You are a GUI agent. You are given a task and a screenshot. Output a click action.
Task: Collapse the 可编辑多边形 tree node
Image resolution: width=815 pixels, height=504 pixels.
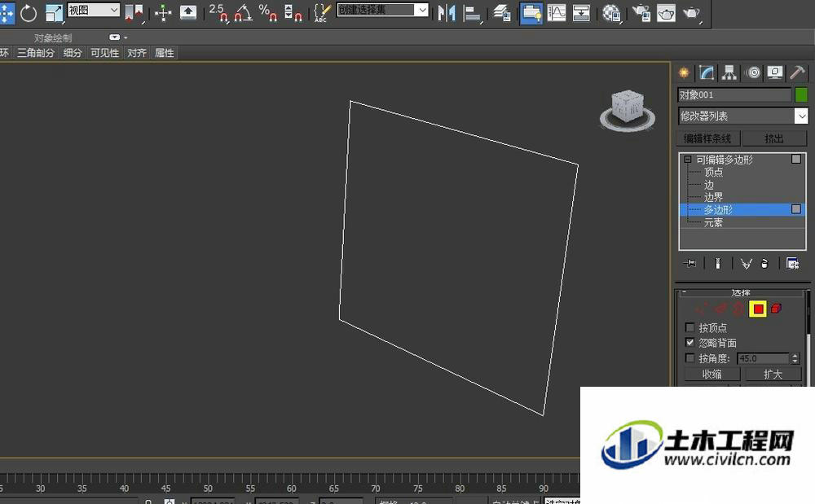tap(688, 160)
